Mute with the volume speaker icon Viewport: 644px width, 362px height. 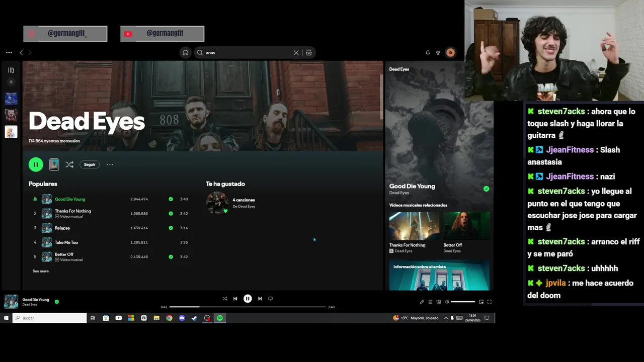(x=447, y=302)
